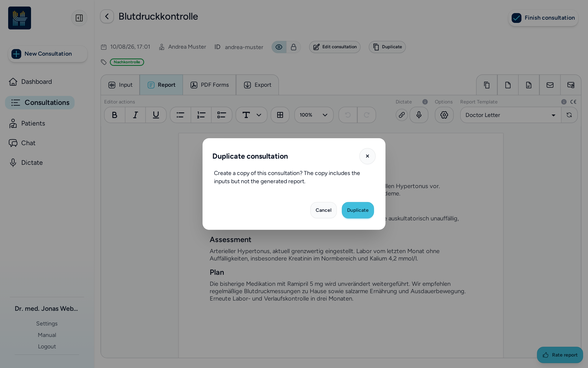This screenshot has width=588, height=368.
Task: Insert a numbered list
Action: pos(201,115)
